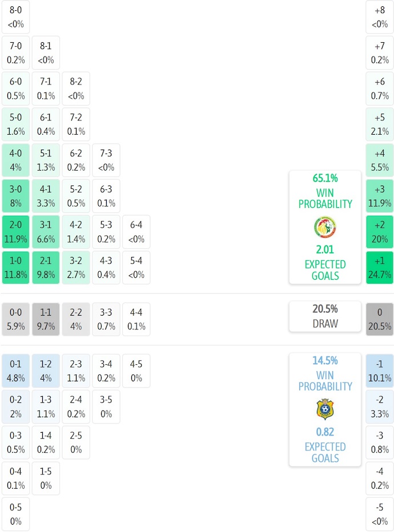Click the Senegal lion team crest

(325, 228)
